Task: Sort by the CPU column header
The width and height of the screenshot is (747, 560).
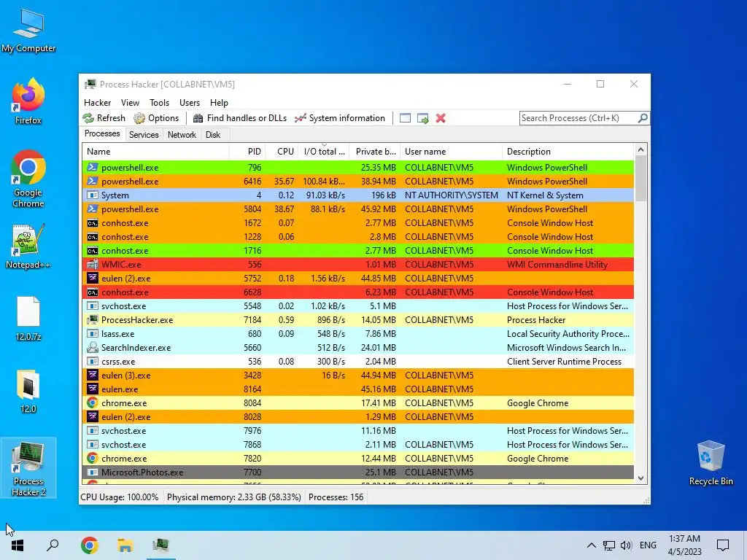Action: pos(282,152)
